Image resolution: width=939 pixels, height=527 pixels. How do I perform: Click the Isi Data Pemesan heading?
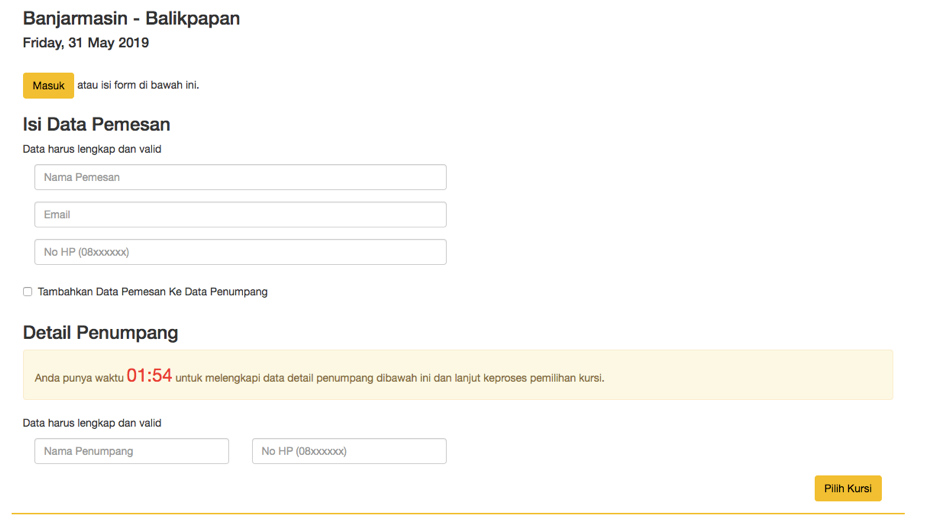(96, 125)
